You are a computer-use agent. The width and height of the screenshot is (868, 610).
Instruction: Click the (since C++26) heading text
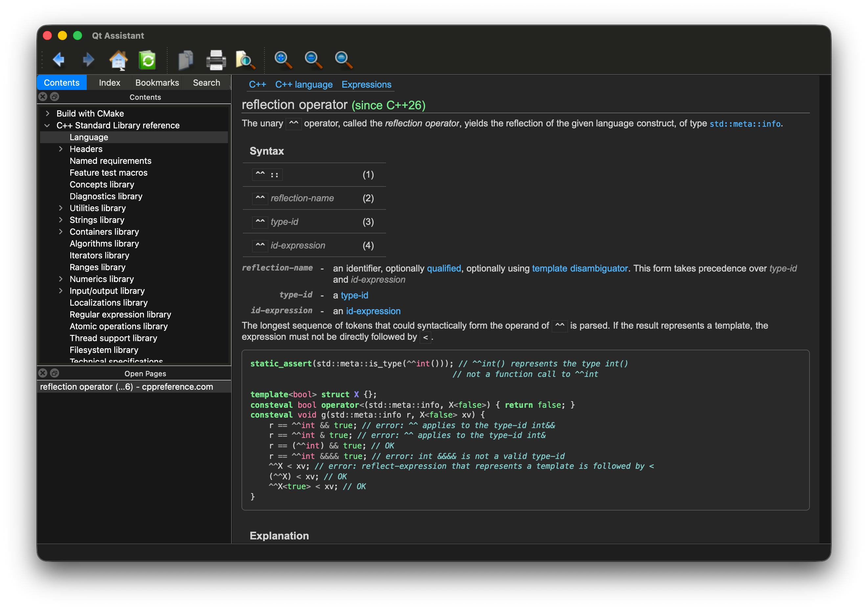(388, 105)
